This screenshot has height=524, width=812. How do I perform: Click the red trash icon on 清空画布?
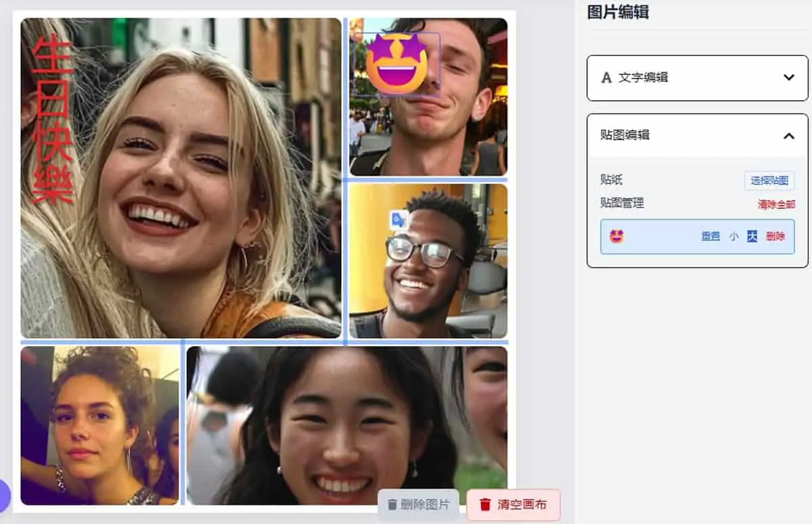(485, 504)
